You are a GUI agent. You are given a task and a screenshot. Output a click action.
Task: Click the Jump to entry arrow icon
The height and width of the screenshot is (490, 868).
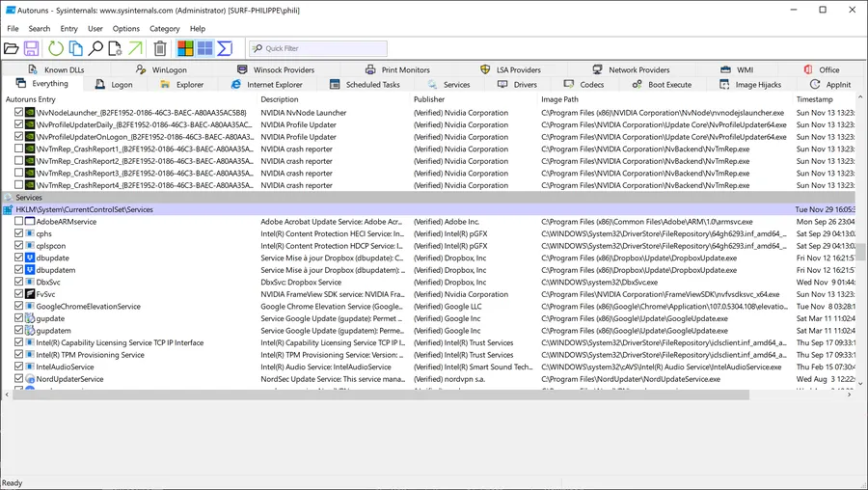[x=135, y=49]
